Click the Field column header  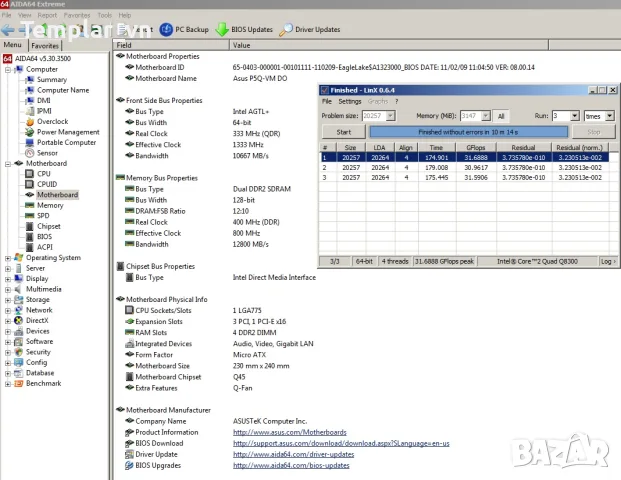tap(171, 45)
